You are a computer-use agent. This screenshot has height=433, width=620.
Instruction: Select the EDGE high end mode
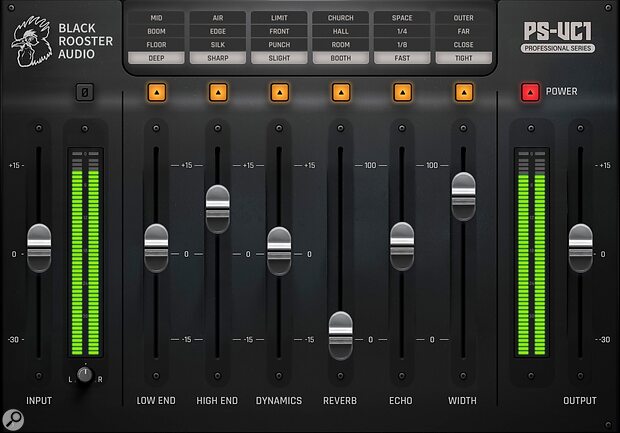coord(218,31)
